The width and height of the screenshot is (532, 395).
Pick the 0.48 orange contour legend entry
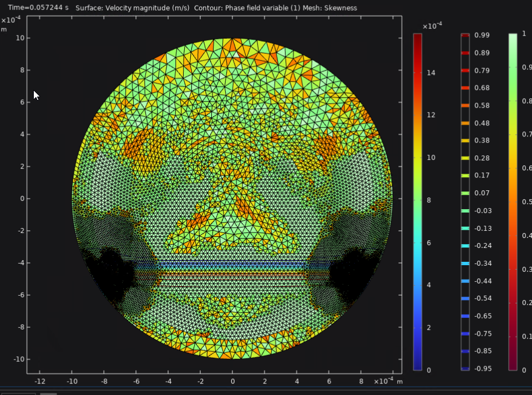point(481,123)
